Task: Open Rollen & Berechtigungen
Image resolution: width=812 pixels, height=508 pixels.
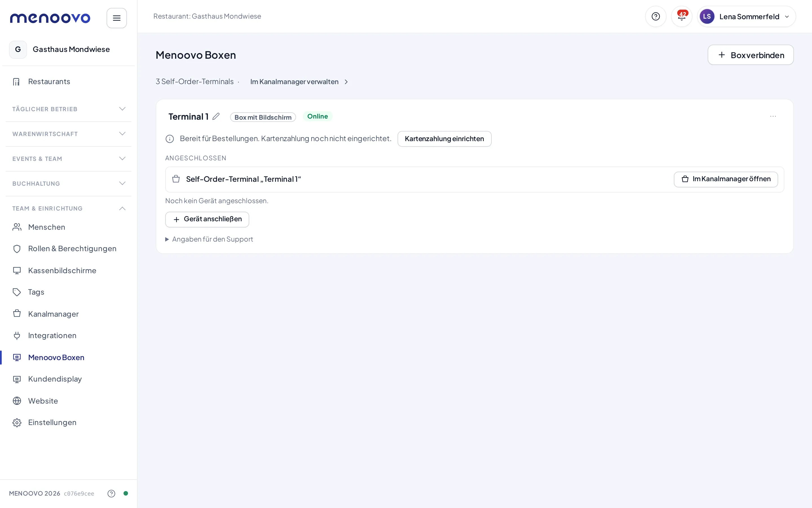Action: click(x=69, y=249)
